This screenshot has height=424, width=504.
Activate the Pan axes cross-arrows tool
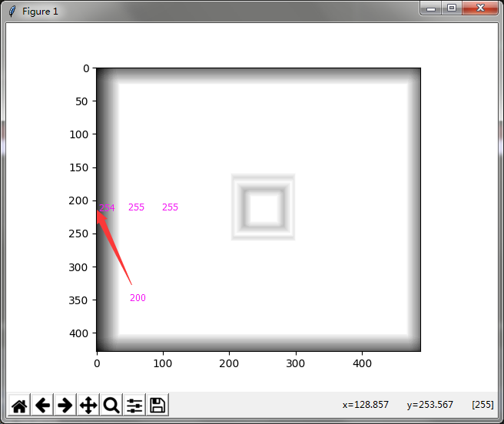(x=88, y=405)
